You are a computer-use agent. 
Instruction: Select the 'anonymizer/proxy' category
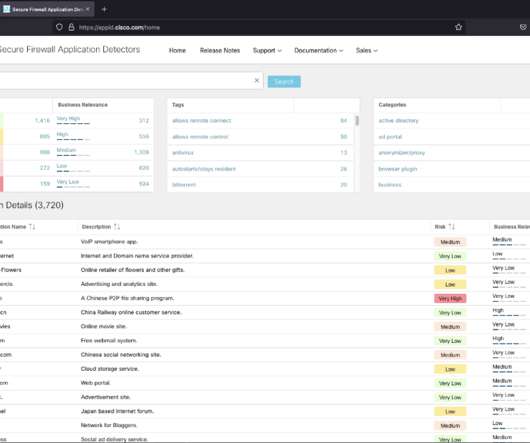pos(402,153)
